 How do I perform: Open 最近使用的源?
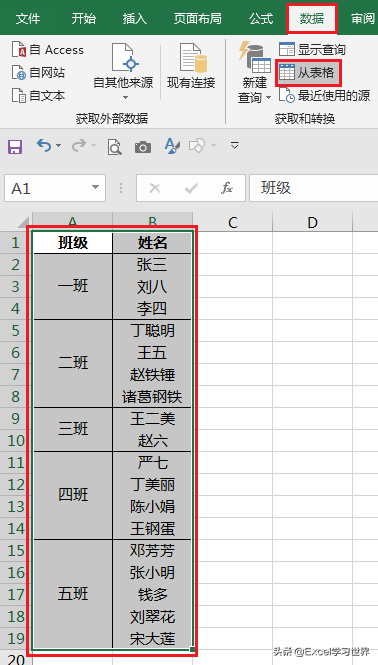tap(325, 95)
